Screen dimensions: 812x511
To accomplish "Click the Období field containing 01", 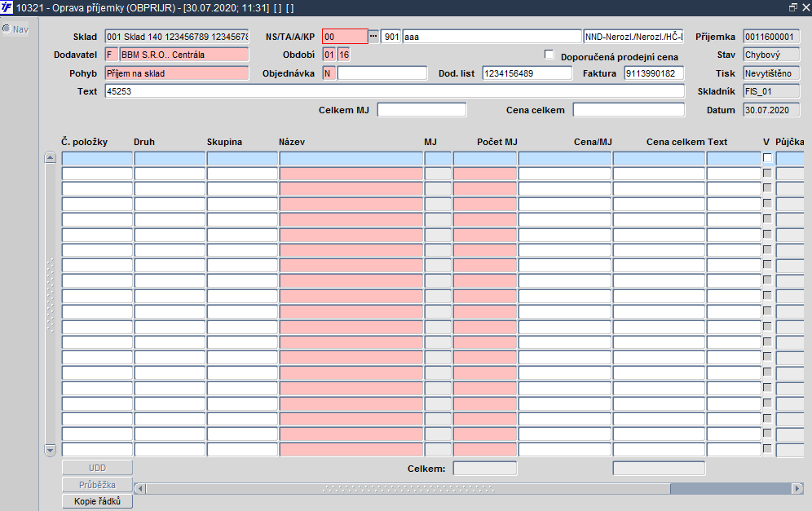I will 329,55.
